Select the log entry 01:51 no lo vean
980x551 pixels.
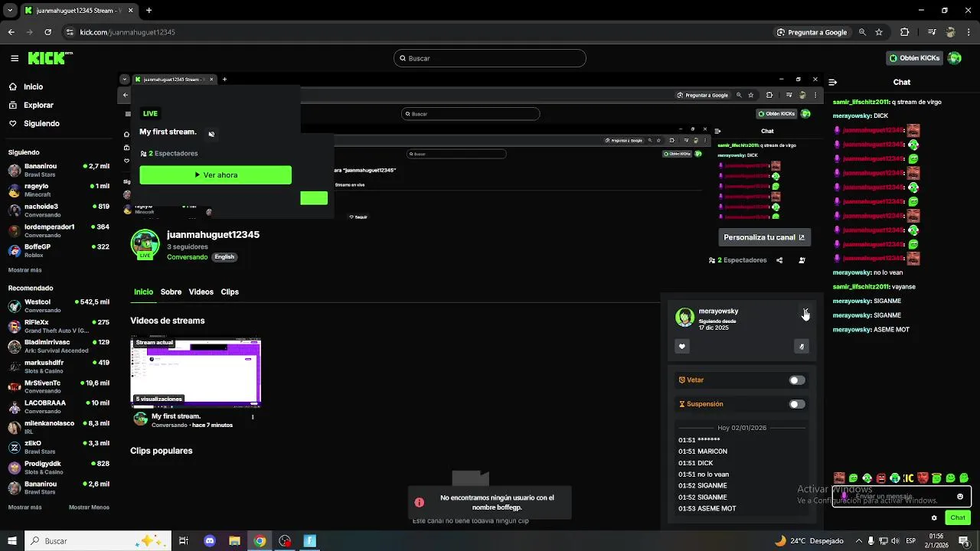704,474
